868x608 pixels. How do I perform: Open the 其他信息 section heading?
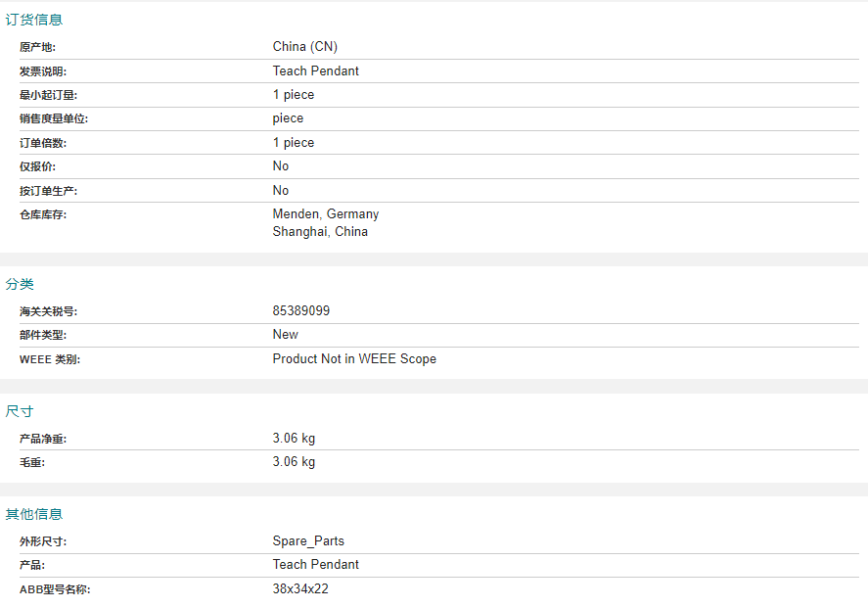34,514
